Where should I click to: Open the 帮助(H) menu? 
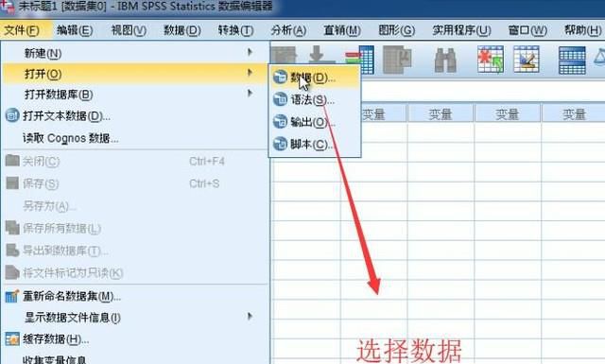[582, 30]
